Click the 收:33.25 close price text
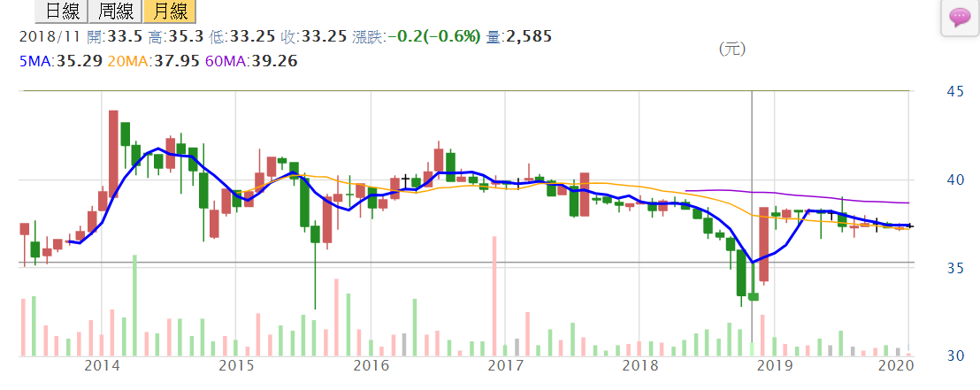This screenshot has width=980, height=390. [x=313, y=37]
